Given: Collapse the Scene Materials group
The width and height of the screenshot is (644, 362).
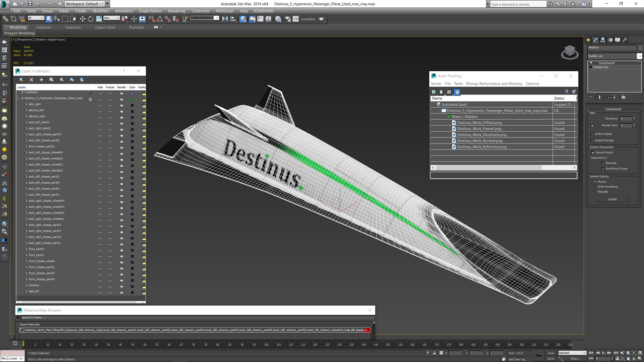Looking at the screenshot, I should [x=18, y=324].
